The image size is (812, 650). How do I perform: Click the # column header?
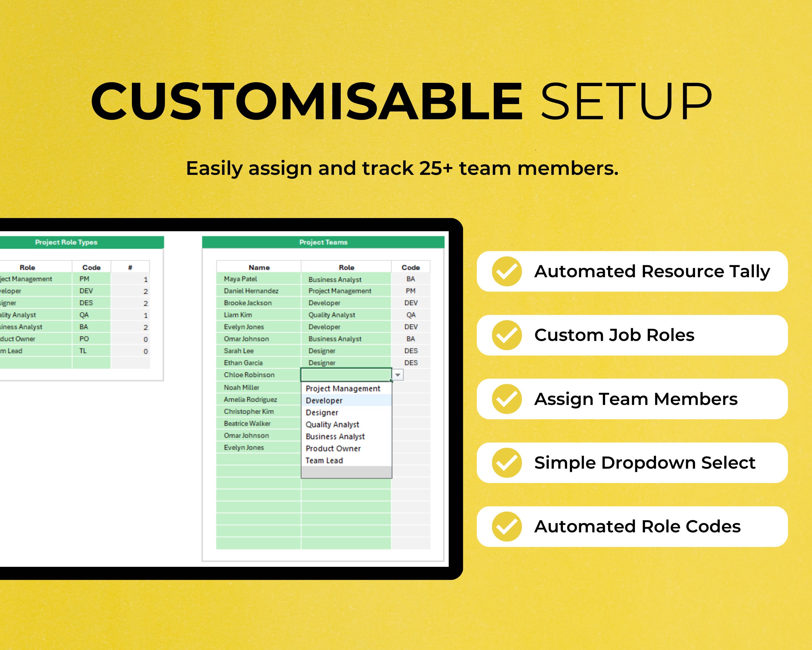tap(130, 267)
